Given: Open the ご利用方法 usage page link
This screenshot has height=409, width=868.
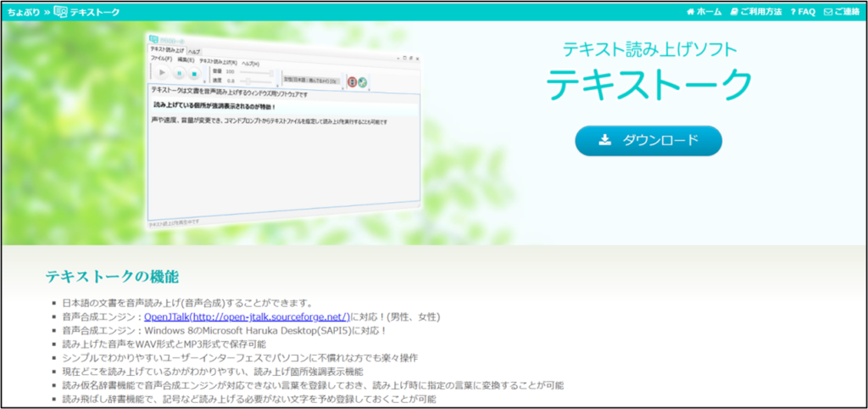Looking at the screenshot, I should [756, 12].
